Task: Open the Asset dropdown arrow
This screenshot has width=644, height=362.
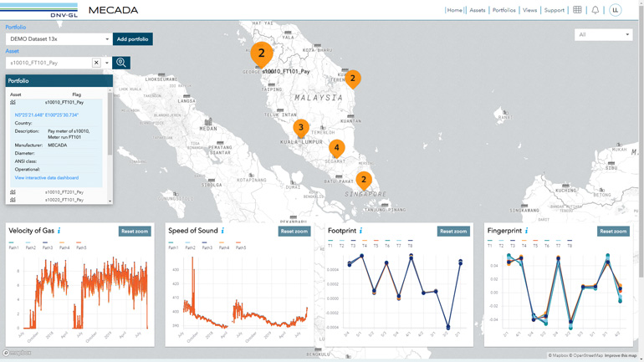Action: [x=107, y=63]
